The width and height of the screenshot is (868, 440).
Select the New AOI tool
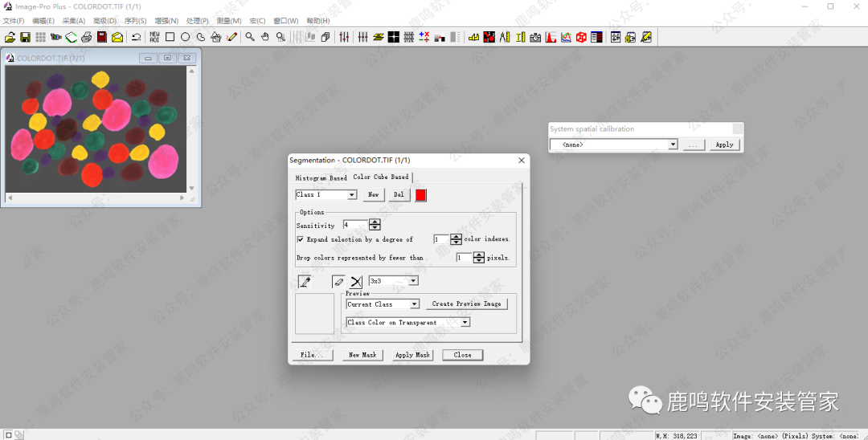point(154,37)
